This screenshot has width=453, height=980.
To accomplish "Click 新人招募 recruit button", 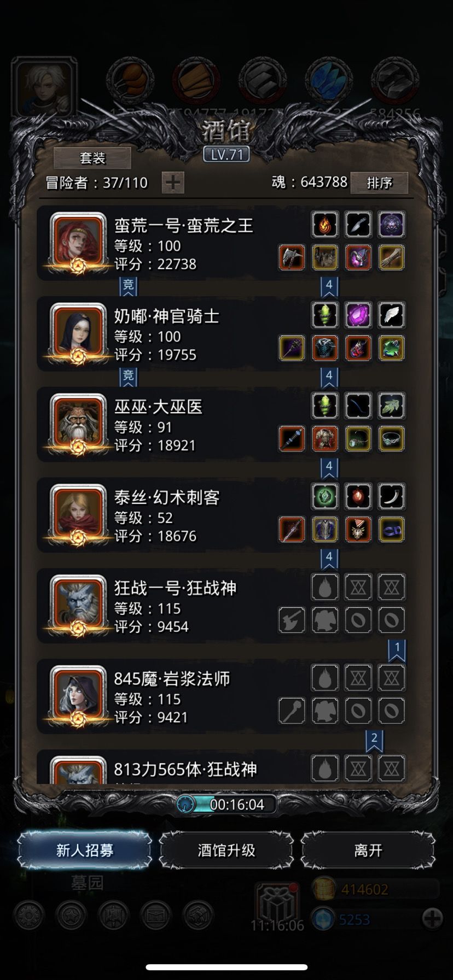I will point(85,850).
